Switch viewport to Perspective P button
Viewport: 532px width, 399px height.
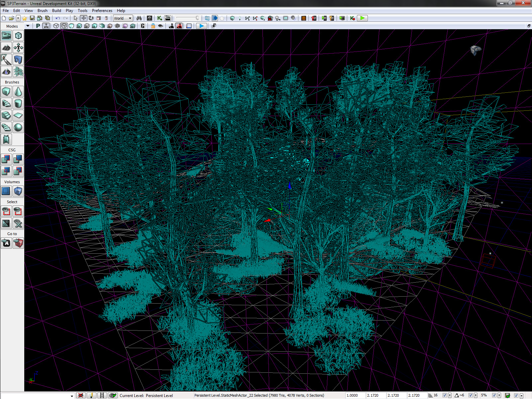point(38,26)
